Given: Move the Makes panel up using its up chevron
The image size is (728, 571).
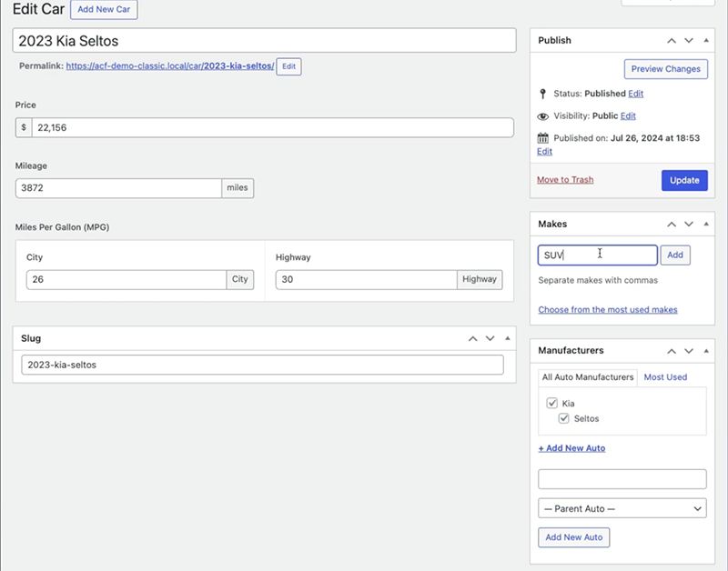Looking at the screenshot, I should click(x=672, y=224).
